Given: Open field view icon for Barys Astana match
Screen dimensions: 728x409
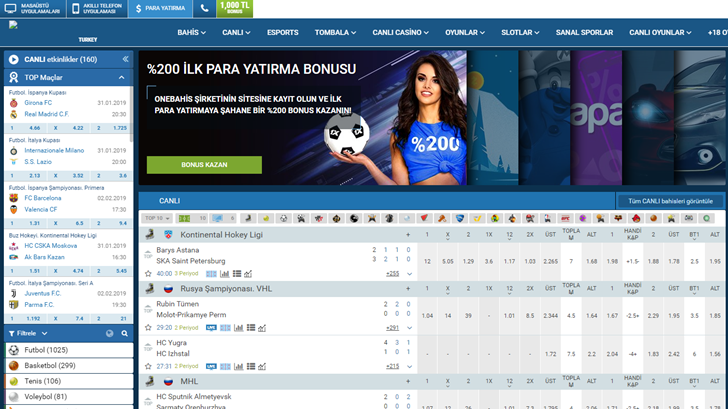Looking at the screenshot, I should (x=211, y=274).
